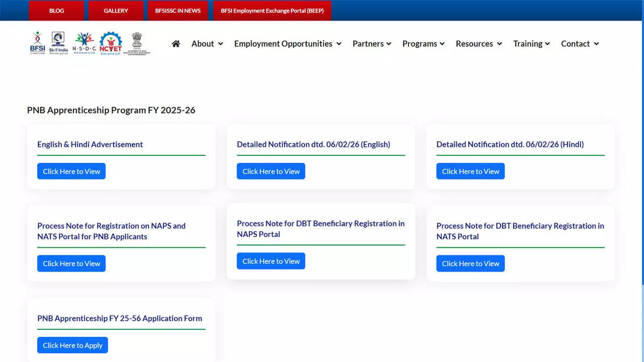This screenshot has width=644, height=362.
Task: Click the NCVET logo
Action: pos(110,43)
